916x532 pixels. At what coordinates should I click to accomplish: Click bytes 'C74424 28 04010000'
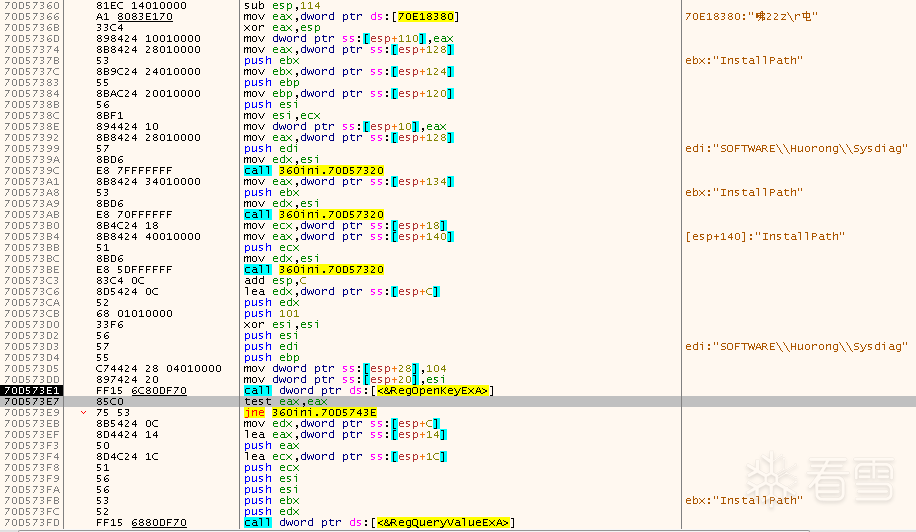(x=159, y=368)
